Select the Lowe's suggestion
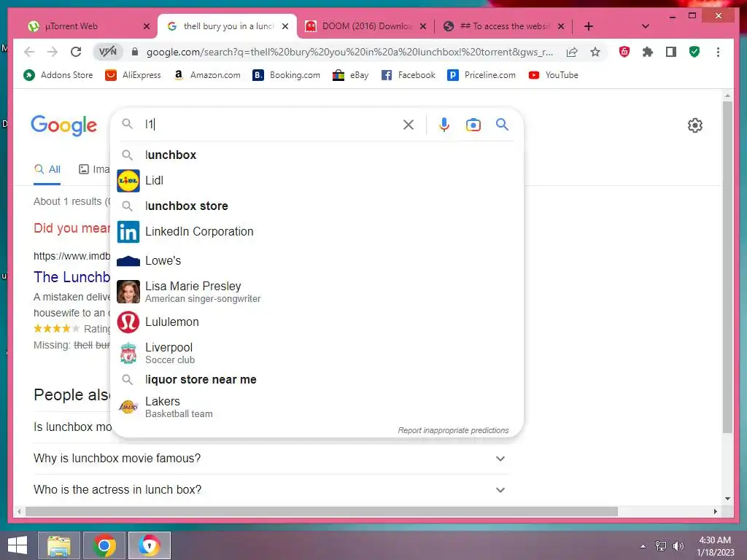This screenshot has width=747, height=560. [317, 260]
